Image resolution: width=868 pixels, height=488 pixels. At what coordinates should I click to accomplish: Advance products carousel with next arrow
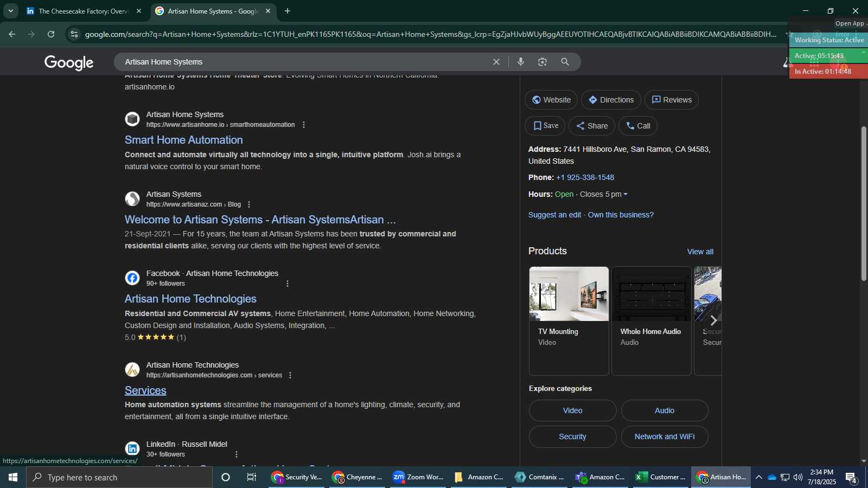713,320
